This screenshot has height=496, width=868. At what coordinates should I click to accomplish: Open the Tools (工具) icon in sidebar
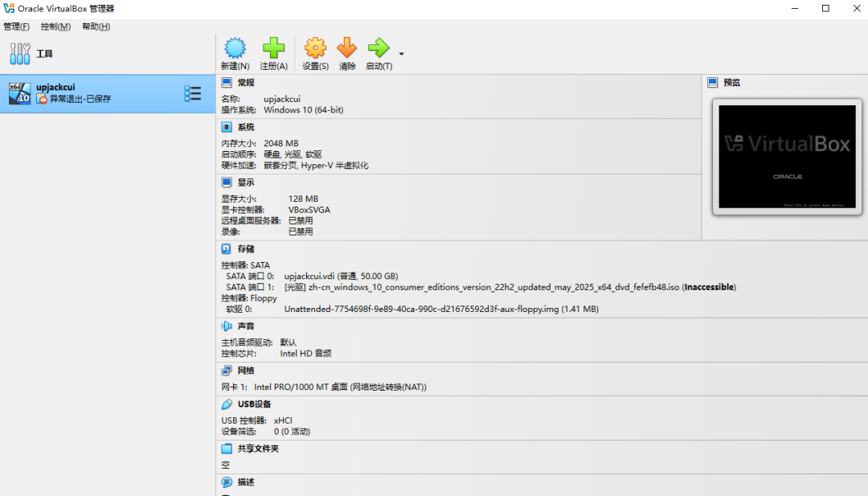pos(20,54)
